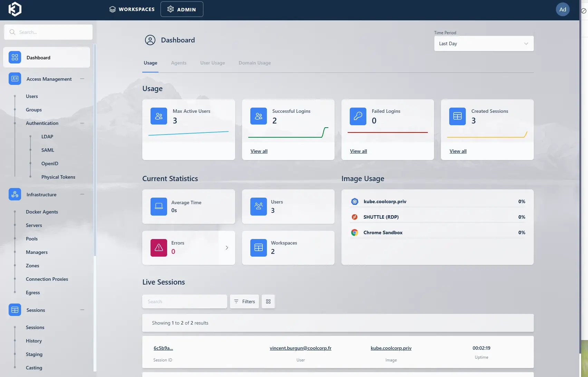Click the Chrome Sandbox image icon

coord(355,232)
